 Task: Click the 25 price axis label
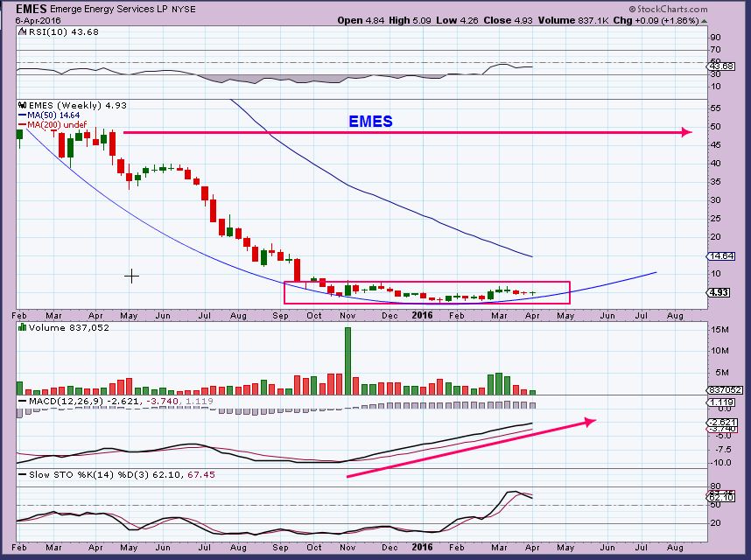click(x=716, y=219)
